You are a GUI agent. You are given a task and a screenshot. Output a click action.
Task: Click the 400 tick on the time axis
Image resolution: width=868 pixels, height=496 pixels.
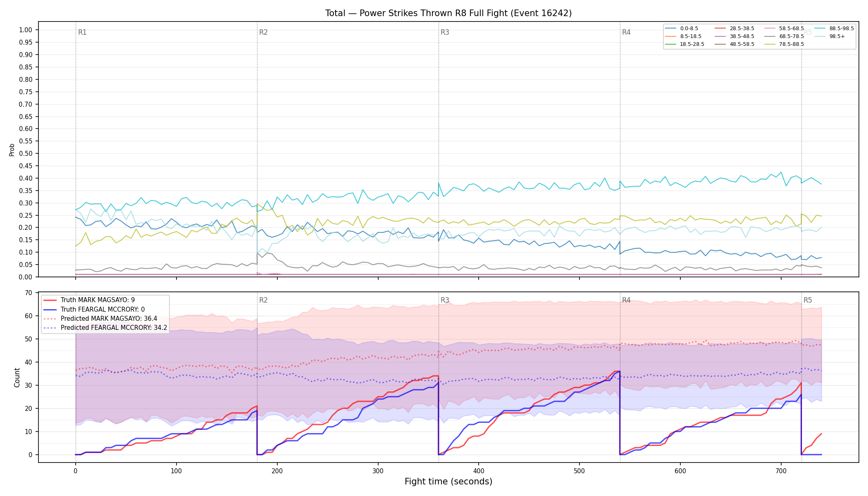[x=479, y=471]
